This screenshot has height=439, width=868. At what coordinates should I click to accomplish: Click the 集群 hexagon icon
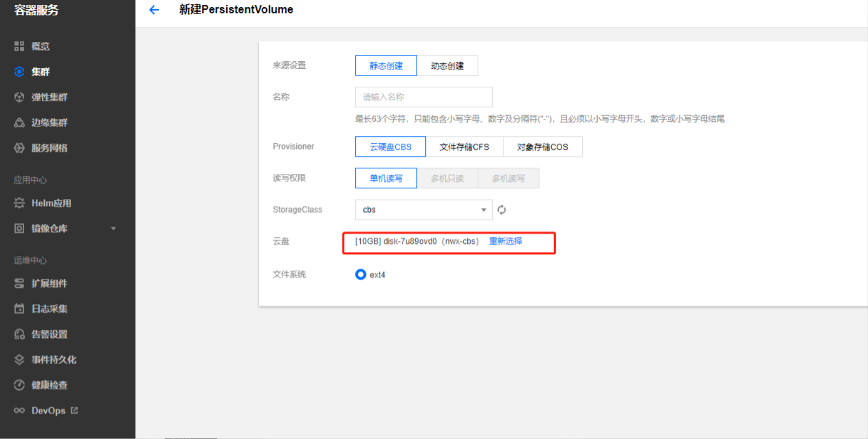coord(19,72)
